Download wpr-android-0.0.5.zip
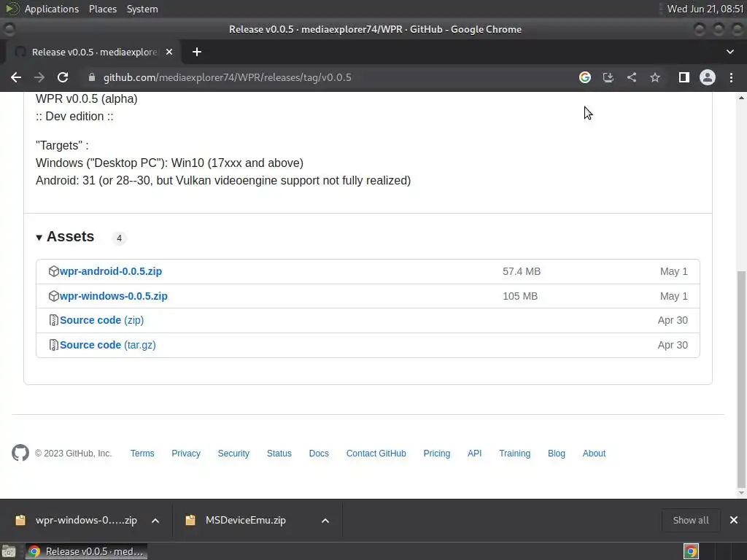The image size is (747, 560). [x=111, y=271]
